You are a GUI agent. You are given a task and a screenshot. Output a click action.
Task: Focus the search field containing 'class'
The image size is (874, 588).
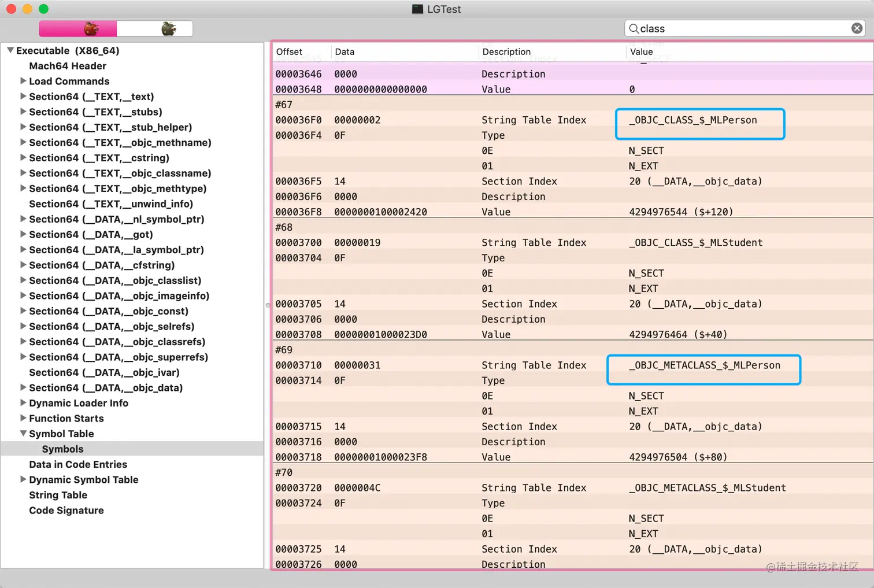[x=745, y=28]
